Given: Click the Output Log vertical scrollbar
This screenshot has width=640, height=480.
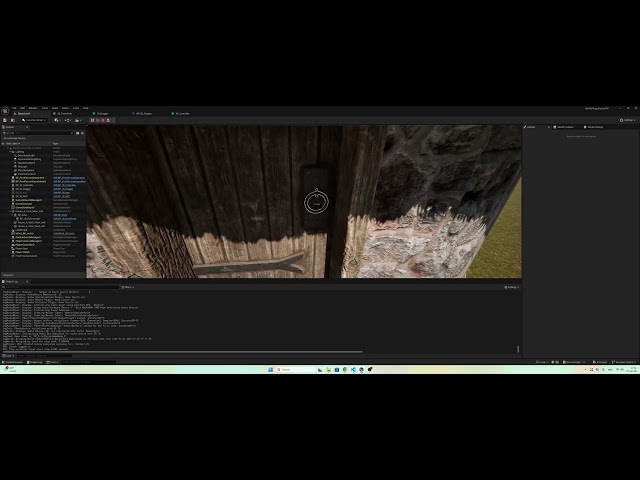Looking at the screenshot, I should point(518,349).
